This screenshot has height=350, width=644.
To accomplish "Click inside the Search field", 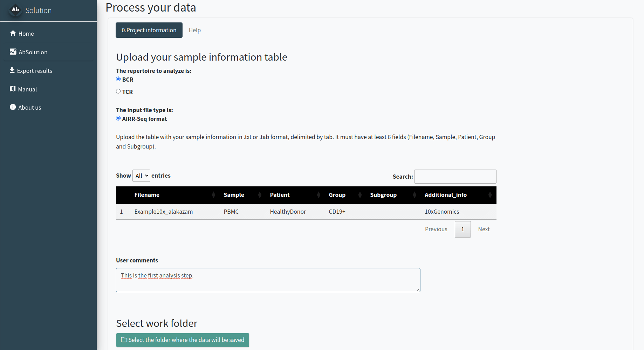I will point(455,176).
